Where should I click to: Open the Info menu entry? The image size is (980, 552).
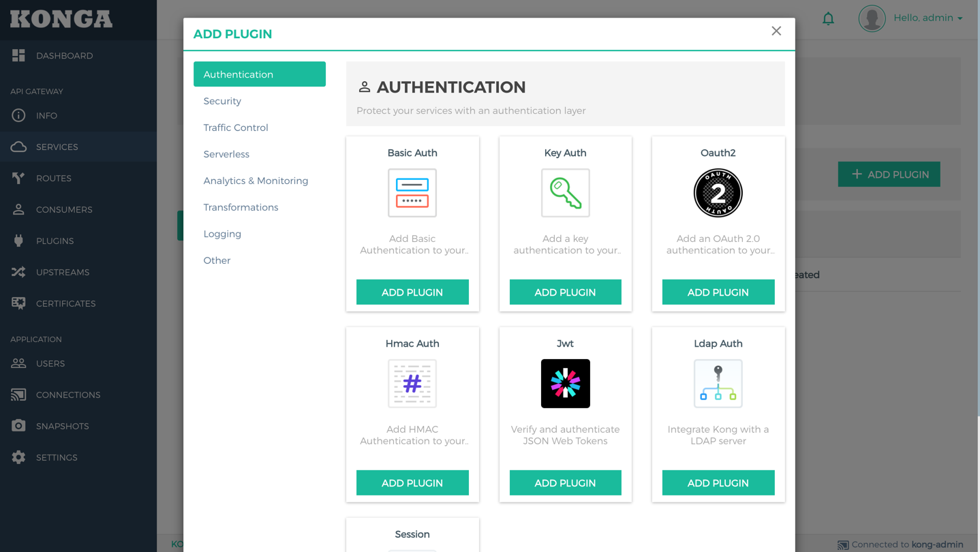click(x=78, y=116)
